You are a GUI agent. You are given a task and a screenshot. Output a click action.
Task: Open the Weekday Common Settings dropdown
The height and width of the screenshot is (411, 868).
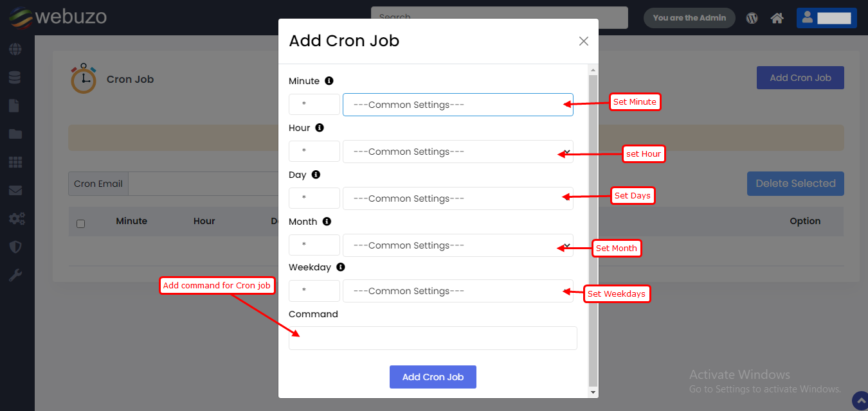tap(457, 291)
